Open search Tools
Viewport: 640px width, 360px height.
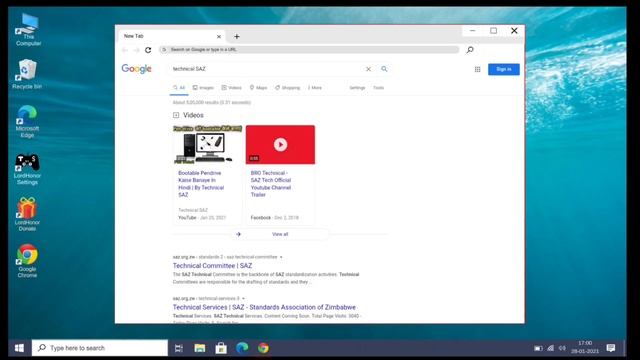tap(378, 88)
